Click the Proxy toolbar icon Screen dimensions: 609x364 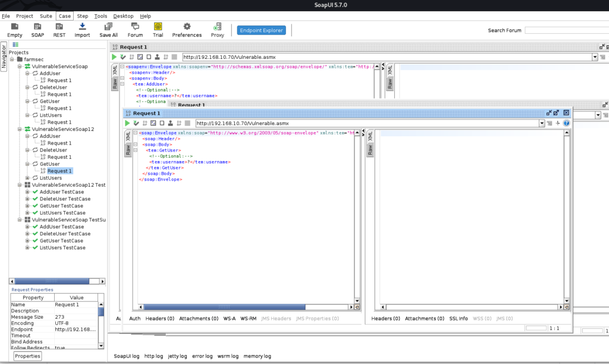(x=217, y=27)
